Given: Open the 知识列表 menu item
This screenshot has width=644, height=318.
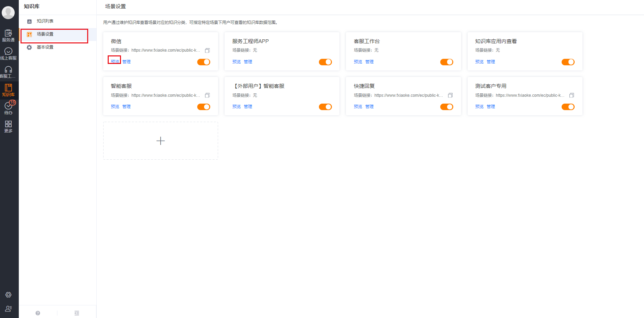Looking at the screenshot, I should (x=45, y=21).
